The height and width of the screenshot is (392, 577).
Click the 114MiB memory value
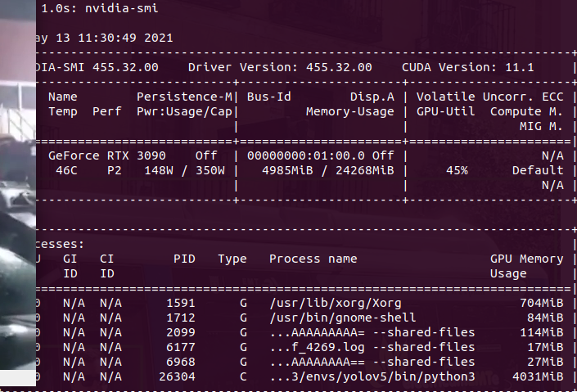[541, 332]
